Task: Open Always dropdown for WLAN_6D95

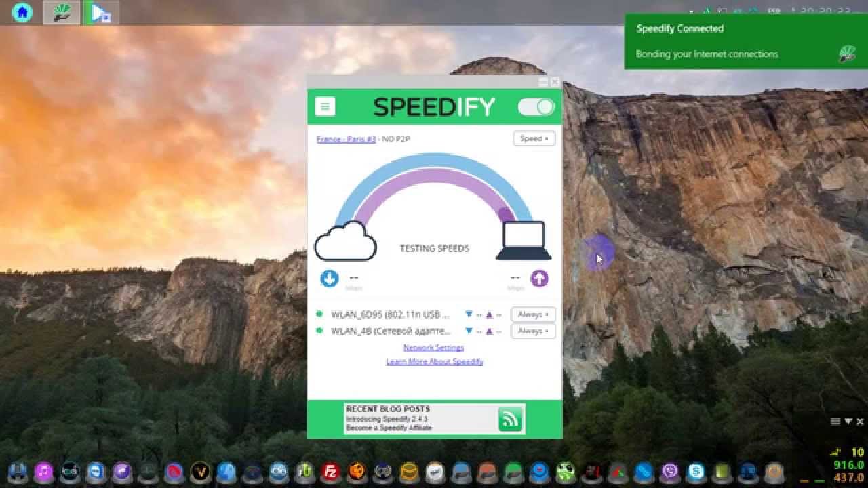Action: [533, 314]
